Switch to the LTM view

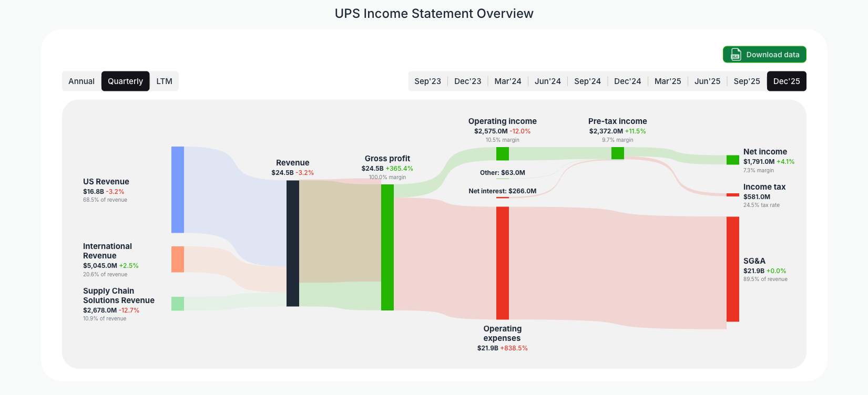(x=164, y=81)
